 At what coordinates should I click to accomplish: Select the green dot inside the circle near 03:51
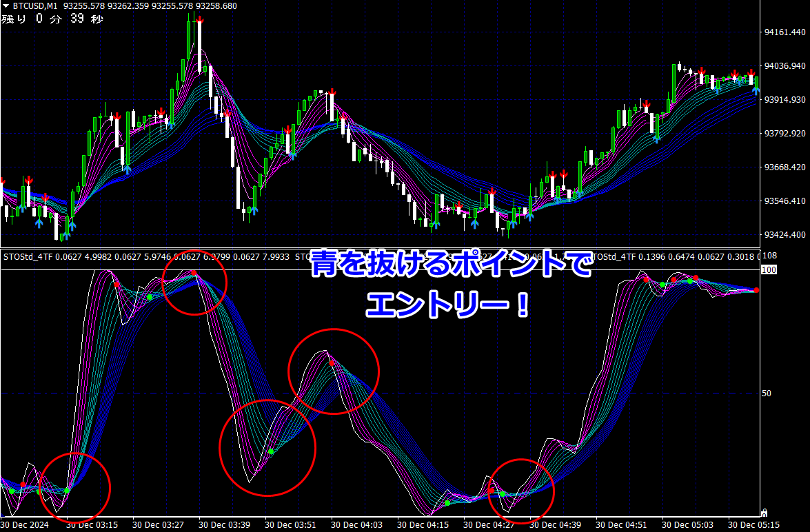[271, 451]
